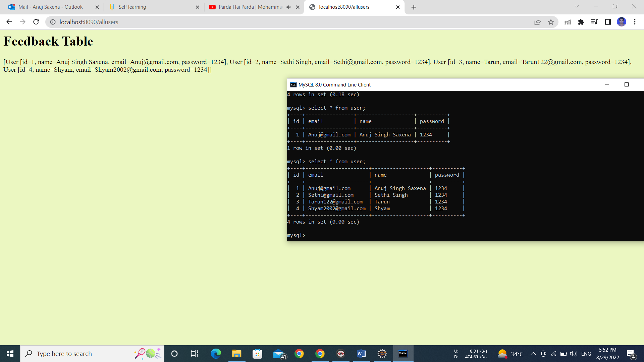Expand the tab search chevron
Screen dimensions: 644x362
point(577,6)
